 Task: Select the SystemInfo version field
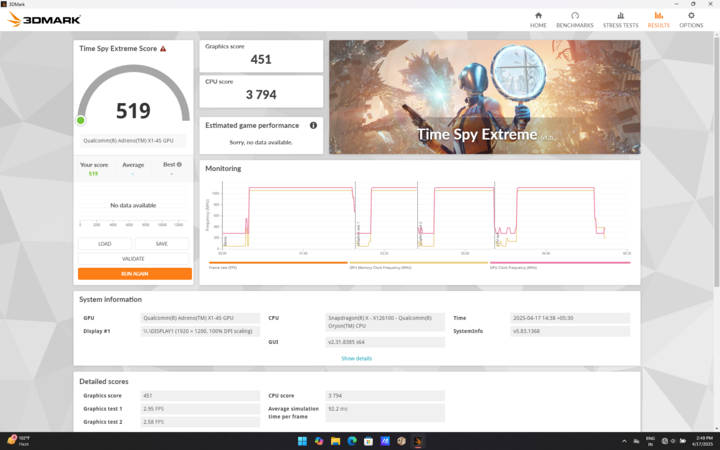[570, 331]
